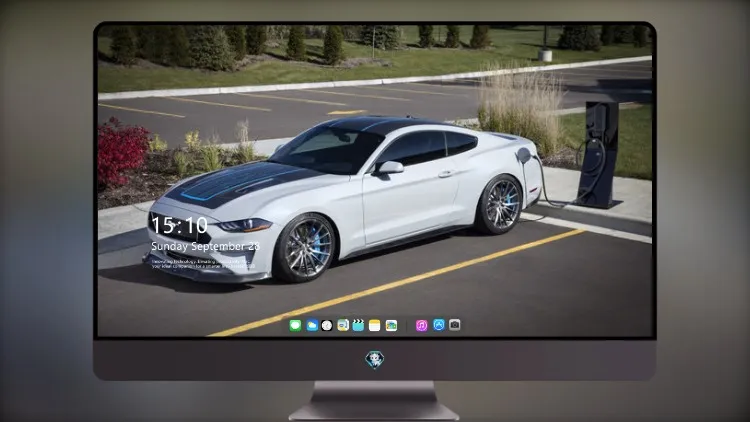Open the grey Camera app in the dock
The height and width of the screenshot is (422, 750).
coord(454,325)
